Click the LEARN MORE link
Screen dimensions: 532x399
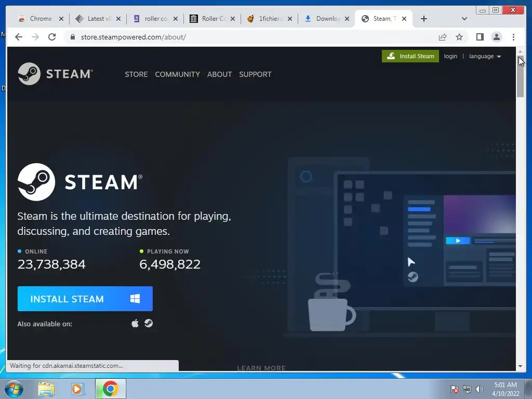click(261, 368)
